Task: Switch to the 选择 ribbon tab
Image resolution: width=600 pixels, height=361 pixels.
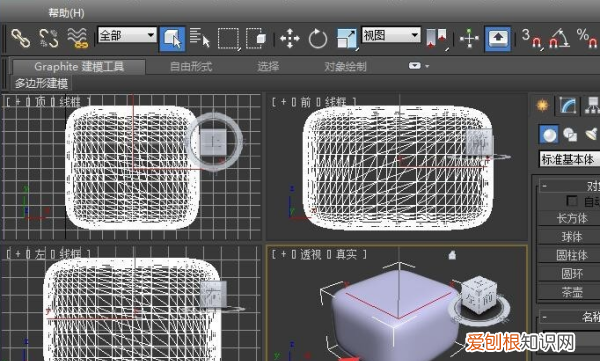Action: (x=268, y=67)
